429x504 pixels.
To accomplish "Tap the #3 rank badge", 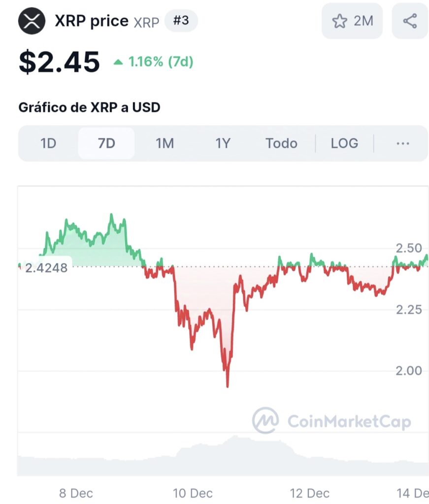I will coord(181,21).
